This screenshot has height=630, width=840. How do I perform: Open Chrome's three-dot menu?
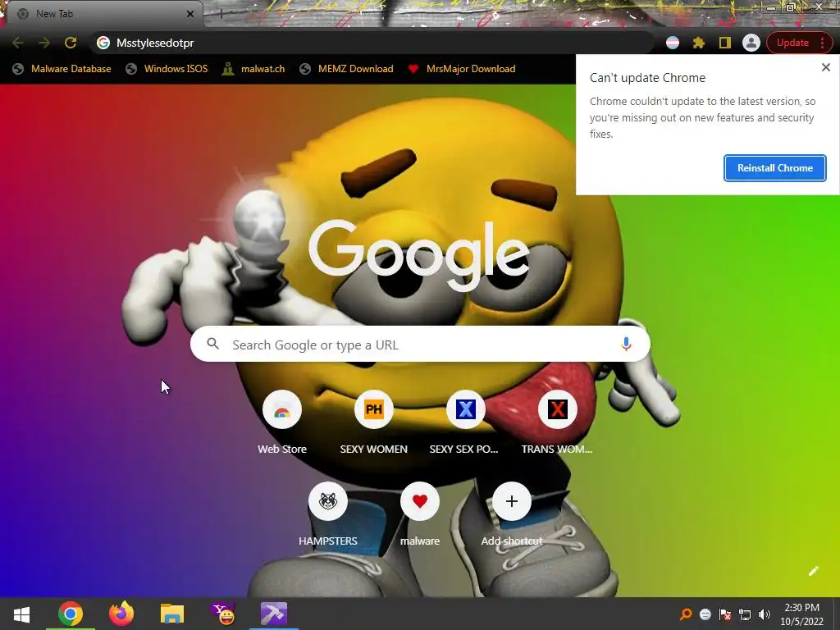(x=822, y=43)
